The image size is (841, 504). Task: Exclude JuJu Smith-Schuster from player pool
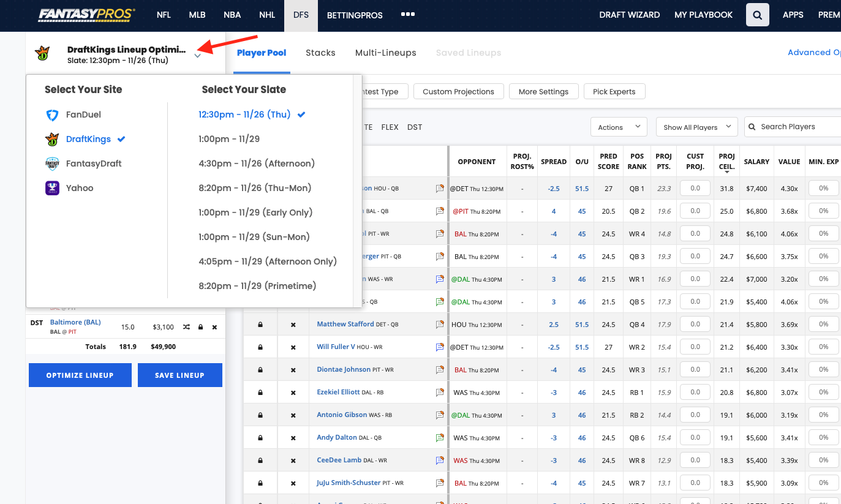pyautogui.click(x=293, y=483)
